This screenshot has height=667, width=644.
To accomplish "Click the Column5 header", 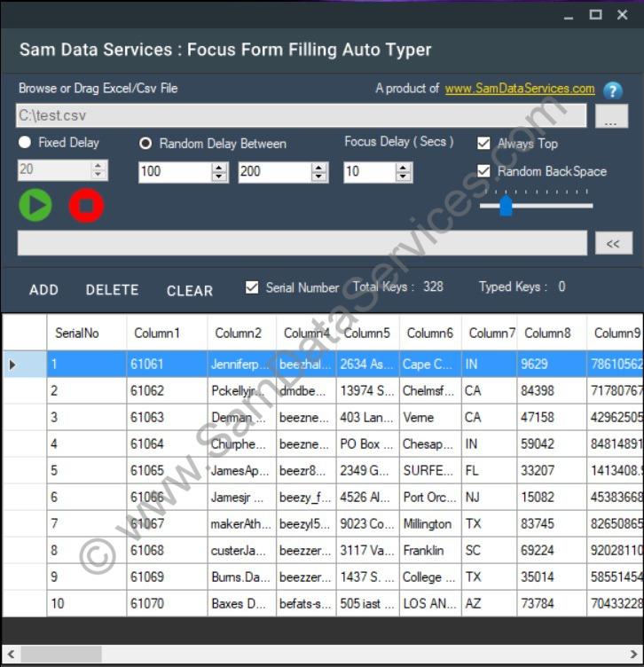I will 368,333.
